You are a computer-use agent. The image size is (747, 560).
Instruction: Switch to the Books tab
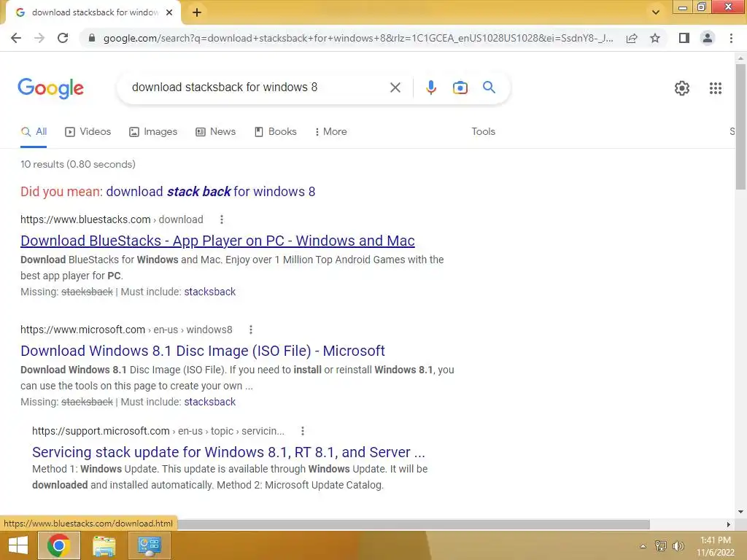point(275,132)
